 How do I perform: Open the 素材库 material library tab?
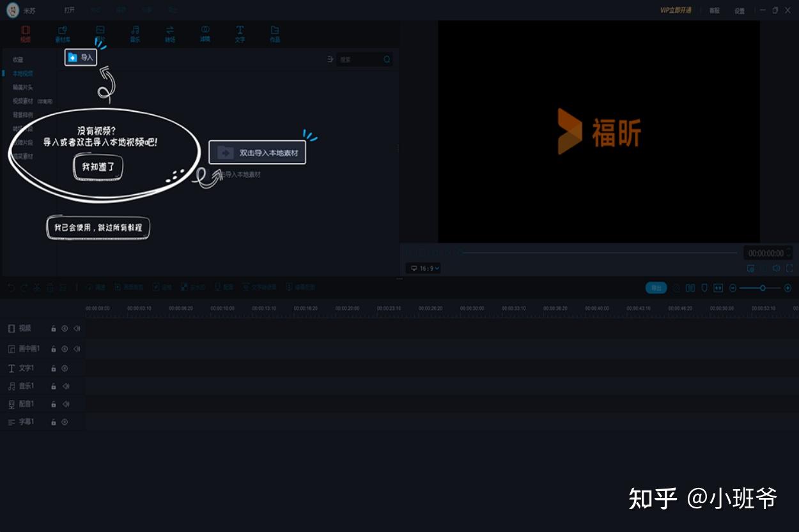(x=63, y=34)
